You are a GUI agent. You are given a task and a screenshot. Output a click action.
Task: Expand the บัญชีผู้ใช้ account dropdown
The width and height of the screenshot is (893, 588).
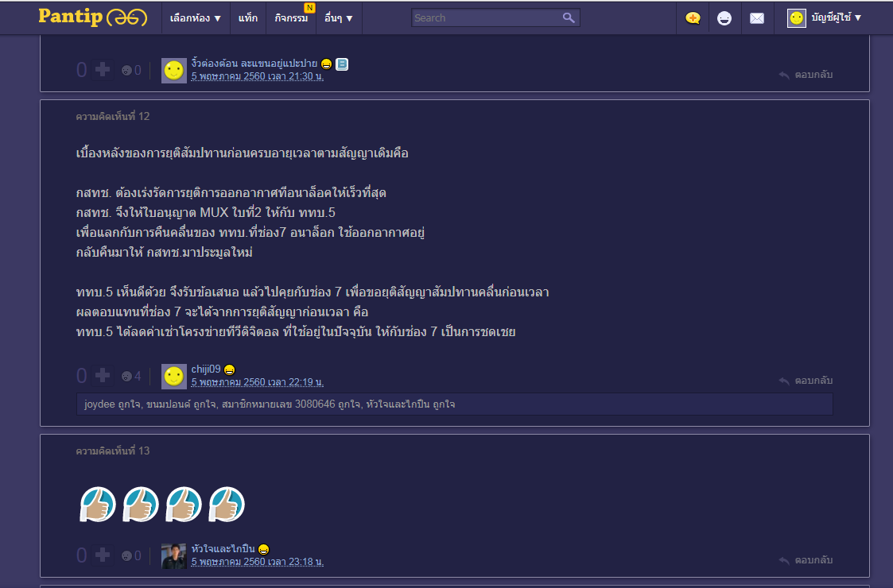(836, 17)
